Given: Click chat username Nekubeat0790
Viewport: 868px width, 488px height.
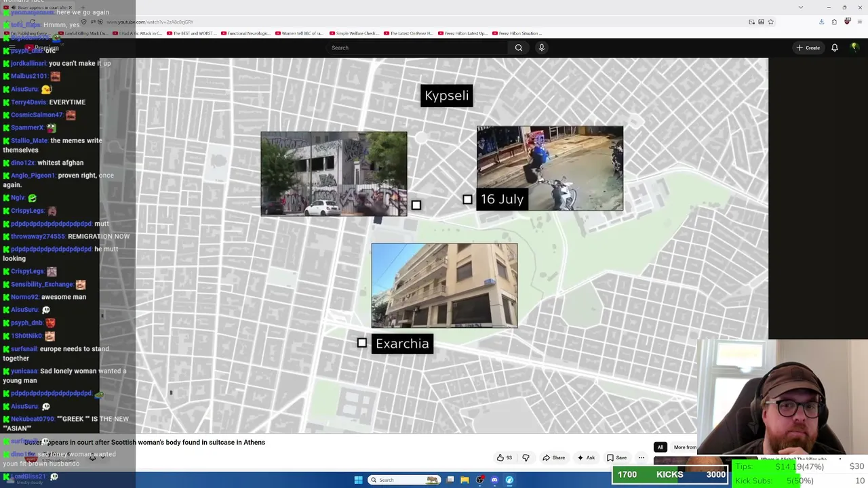Looking at the screenshot, I should point(33,420).
